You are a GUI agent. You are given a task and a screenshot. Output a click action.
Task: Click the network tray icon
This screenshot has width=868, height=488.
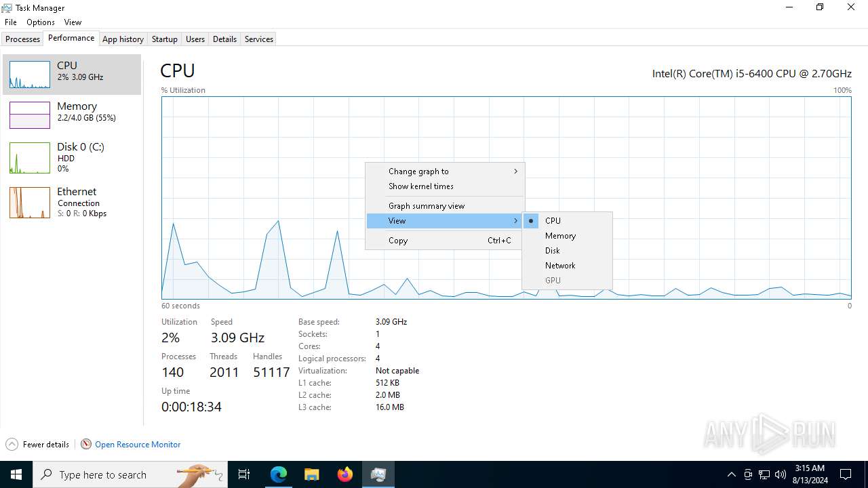click(764, 474)
